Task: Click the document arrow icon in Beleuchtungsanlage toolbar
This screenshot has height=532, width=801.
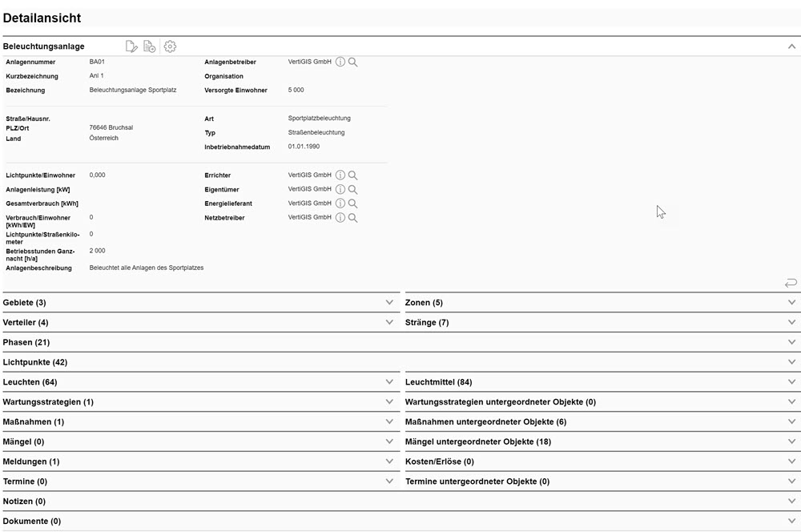Action: coord(150,46)
